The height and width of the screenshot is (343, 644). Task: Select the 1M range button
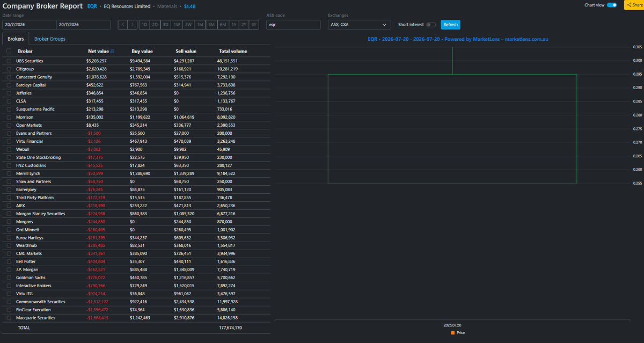pyautogui.click(x=200, y=25)
